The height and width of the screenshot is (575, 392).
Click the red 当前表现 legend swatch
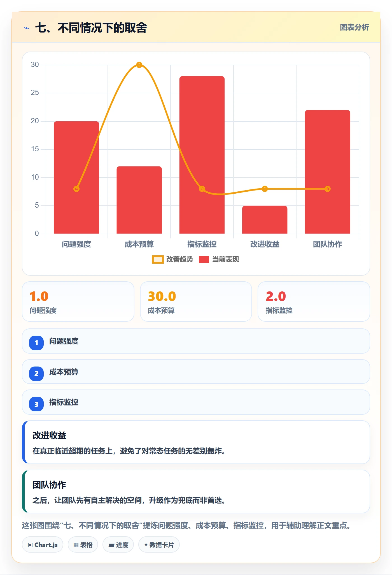click(204, 259)
